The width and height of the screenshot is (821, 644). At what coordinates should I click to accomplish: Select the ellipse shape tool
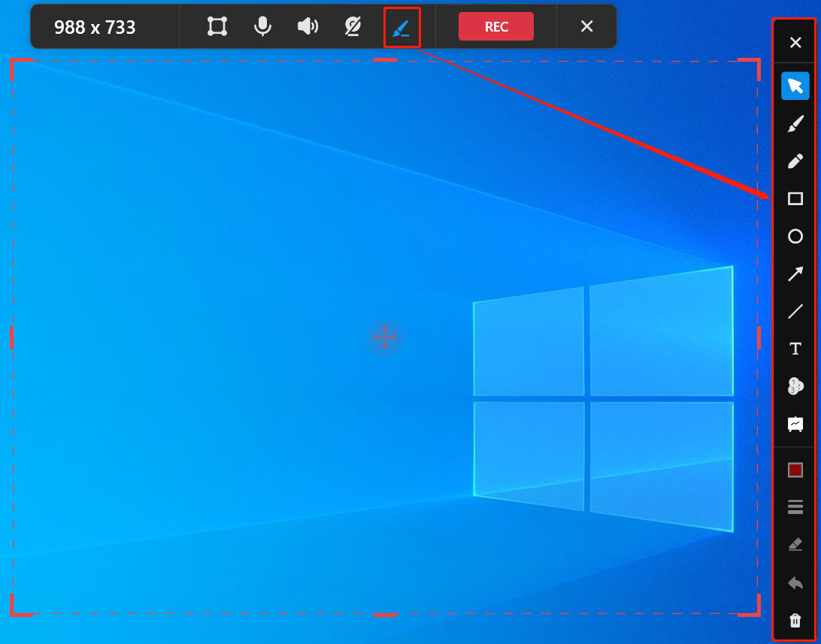(795, 236)
